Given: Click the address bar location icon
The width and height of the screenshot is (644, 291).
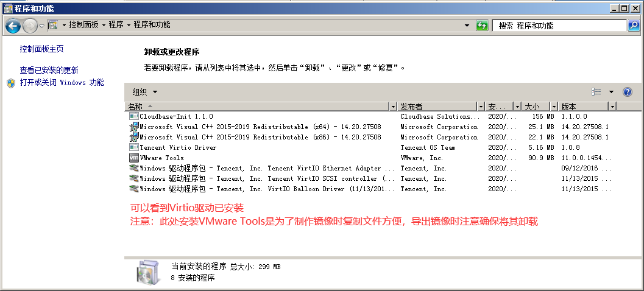Looking at the screenshot, I should [x=52, y=25].
